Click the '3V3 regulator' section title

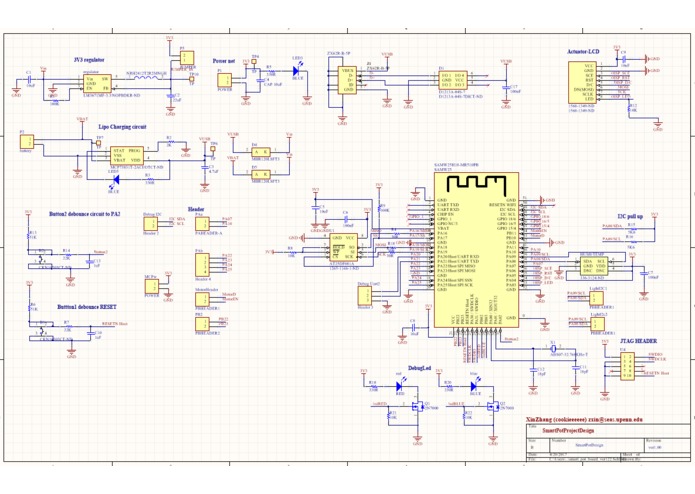[89, 60]
